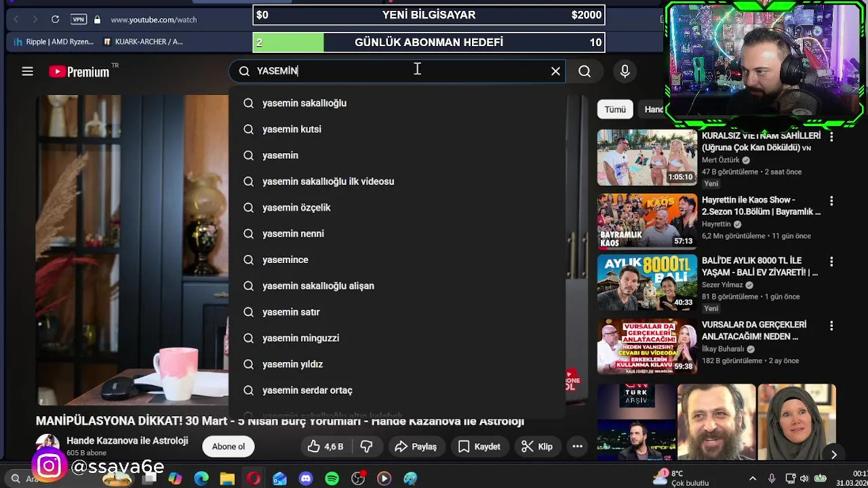The height and width of the screenshot is (488, 868).
Task: Choose "yasemin sakallıoğlu ilk videosu" suggestion
Action: coord(397,181)
